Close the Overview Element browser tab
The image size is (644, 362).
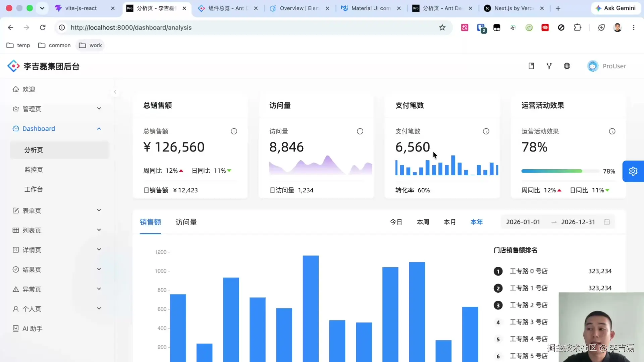click(x=327, y=8)
